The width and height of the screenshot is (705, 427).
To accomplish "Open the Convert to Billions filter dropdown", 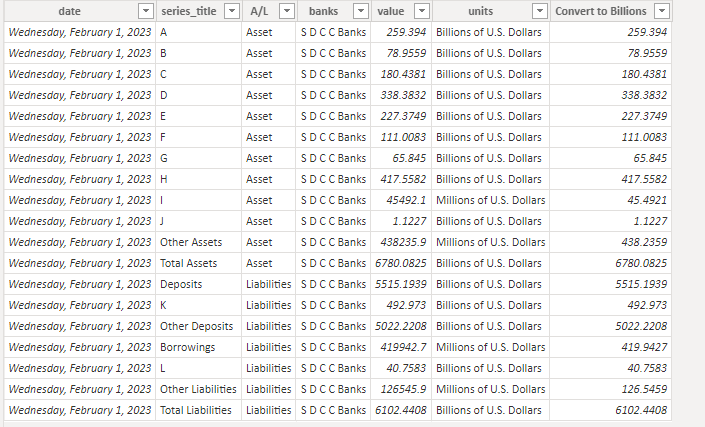I will point(662,11).
